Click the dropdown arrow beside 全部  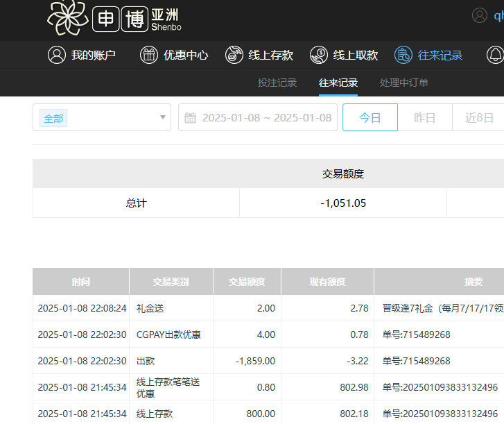click(x=163, y=117)
